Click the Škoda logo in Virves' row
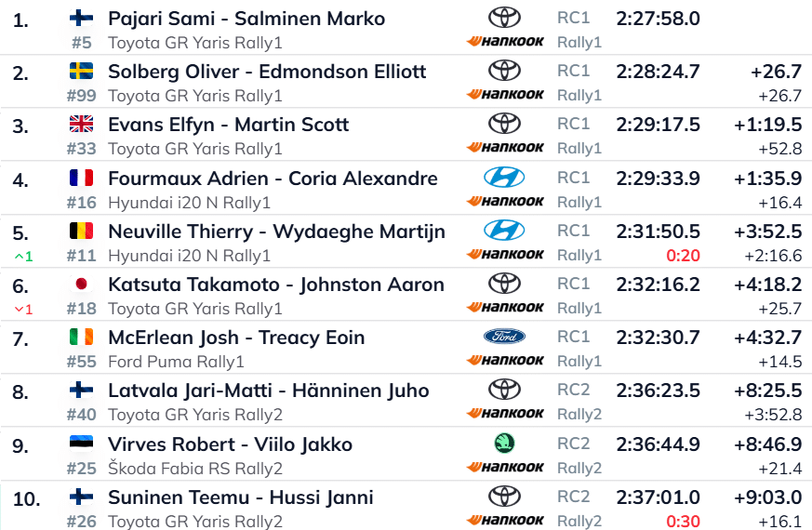The height and width of the screenshot is (530, 812). 504,443
